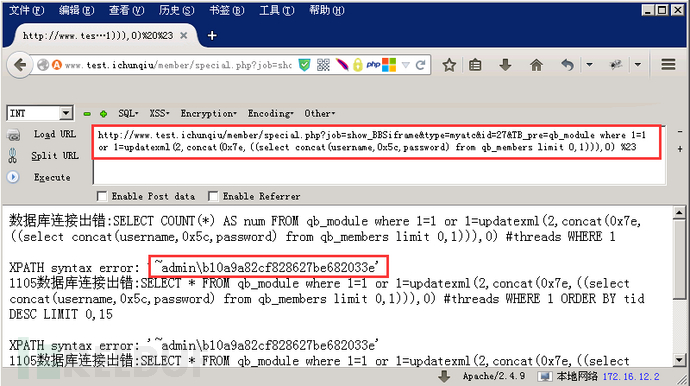The image size is (690, 386).
Task: Open the bookmarks list icon
Action: [x=475, y=65]
